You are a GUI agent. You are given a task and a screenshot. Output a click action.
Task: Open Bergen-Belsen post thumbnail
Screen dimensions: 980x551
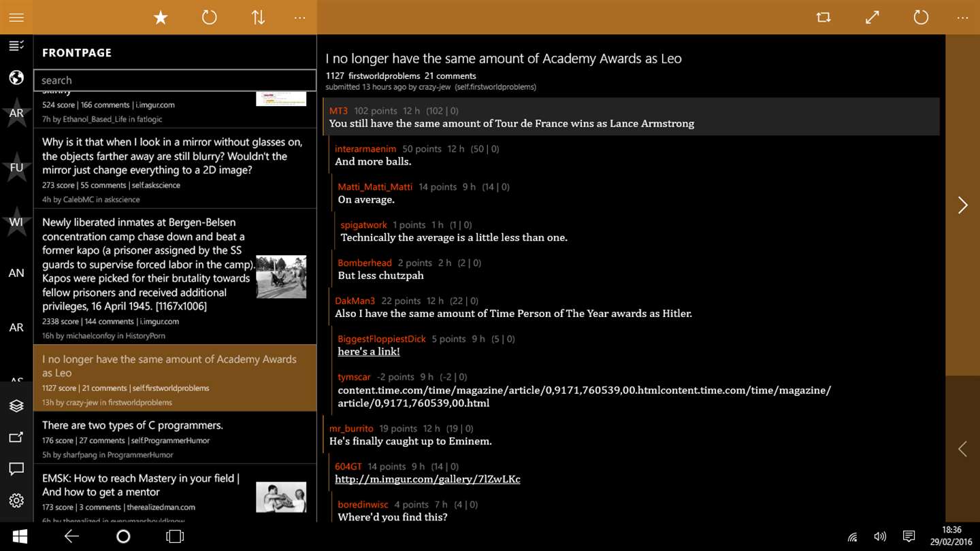coord(281,277)
